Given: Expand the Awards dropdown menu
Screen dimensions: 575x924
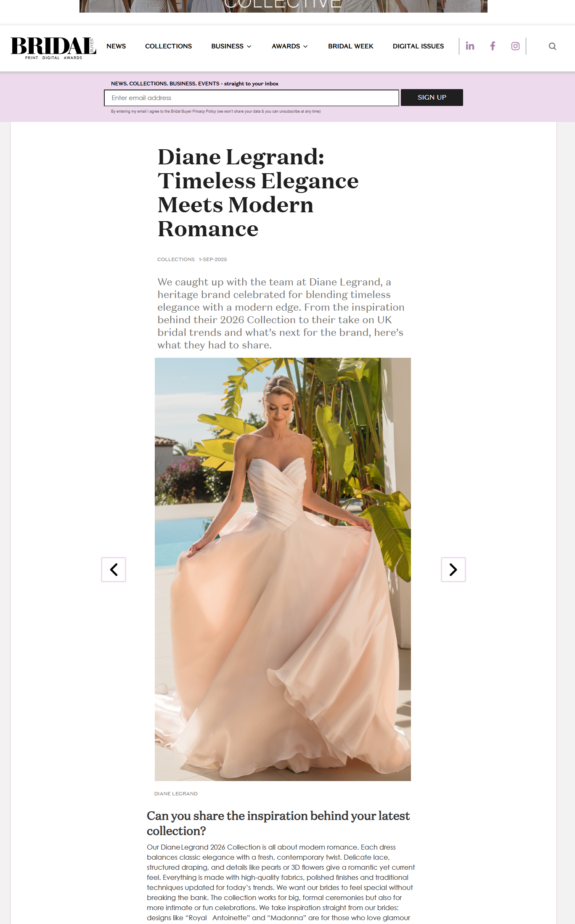Looking at the screenshot, I should tap(290, 46).
